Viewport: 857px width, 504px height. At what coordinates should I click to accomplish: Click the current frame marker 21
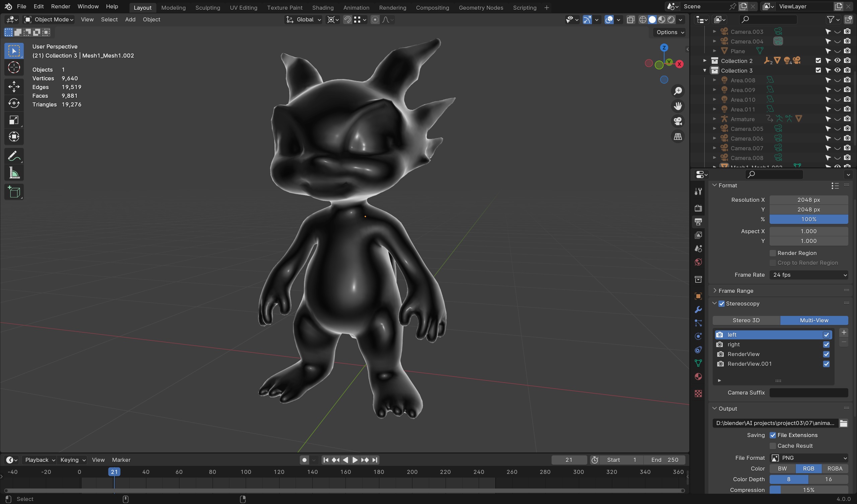pyautogui.click(x=114, y=472)
